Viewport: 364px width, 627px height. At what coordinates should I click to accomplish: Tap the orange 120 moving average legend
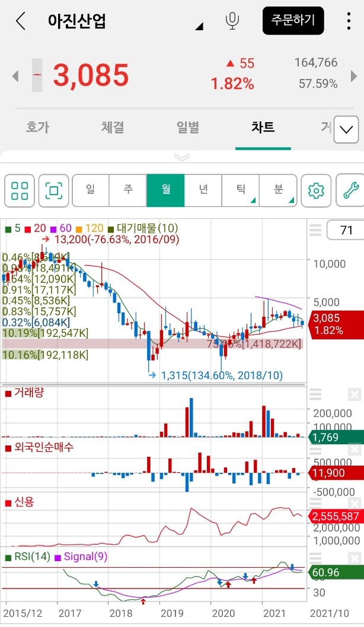(90, 228)
